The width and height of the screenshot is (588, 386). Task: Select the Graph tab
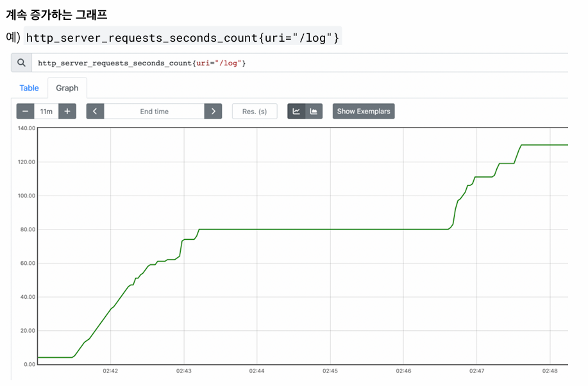point(67,88)
